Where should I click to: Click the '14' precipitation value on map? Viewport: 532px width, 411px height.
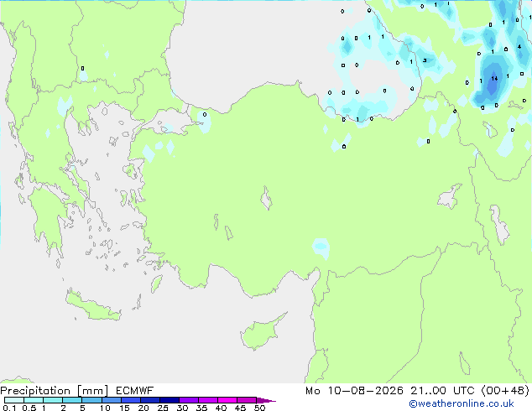494,78
